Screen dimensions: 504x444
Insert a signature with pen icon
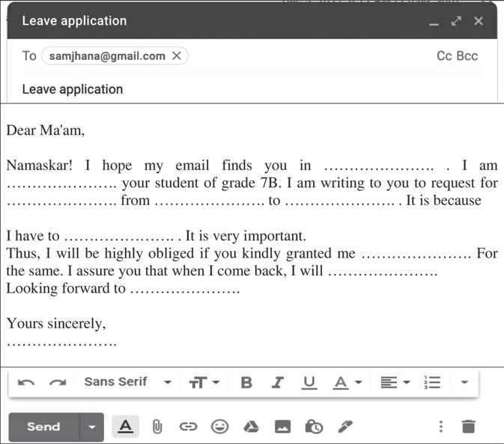345,427
